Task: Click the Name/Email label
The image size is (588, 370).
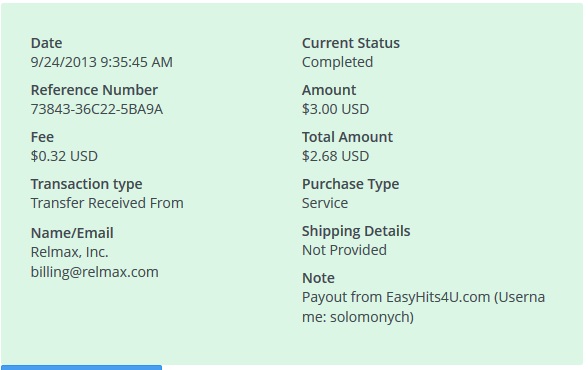Action: 72,233
